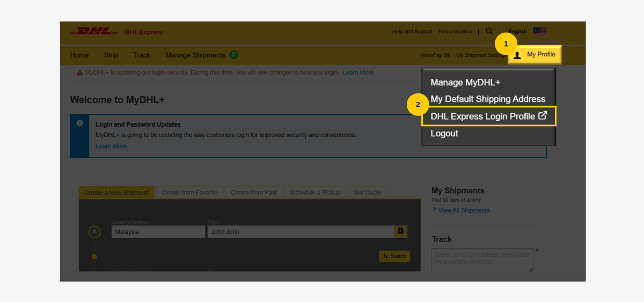644x302 pixels.
Task: Switch to Create a New Shipment tab
Action: coord(116,193)
